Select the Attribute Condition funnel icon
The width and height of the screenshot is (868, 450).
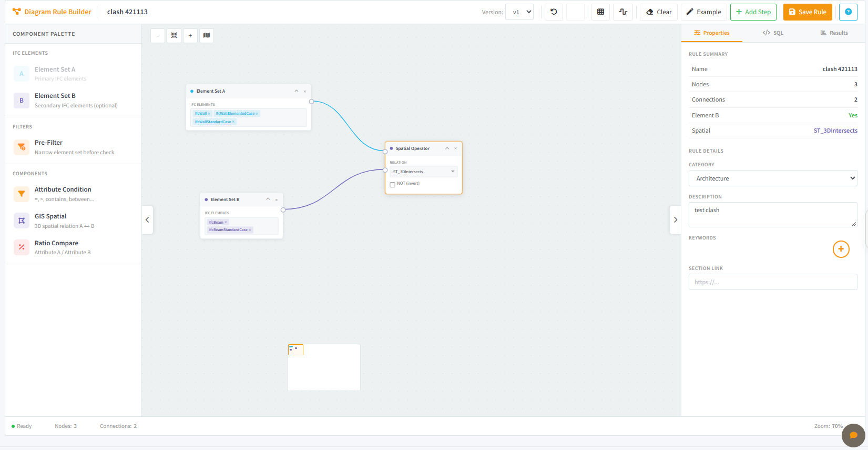coord(22,194)
